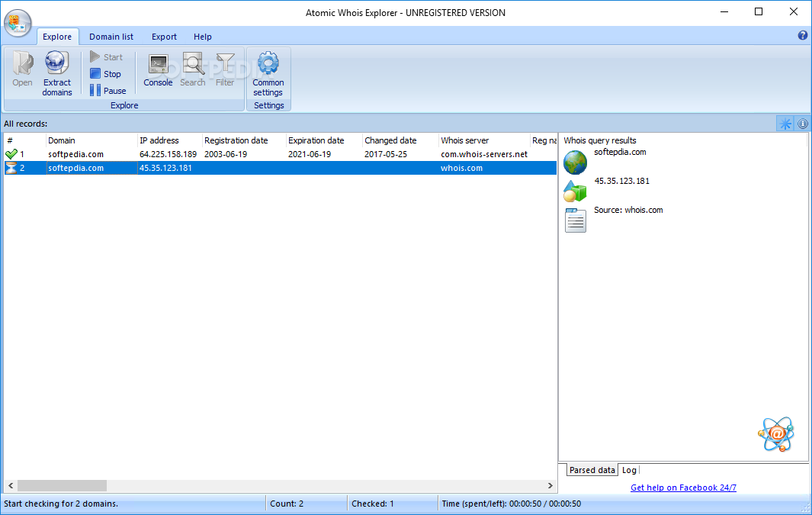Sort by Whois server column header

484,140
